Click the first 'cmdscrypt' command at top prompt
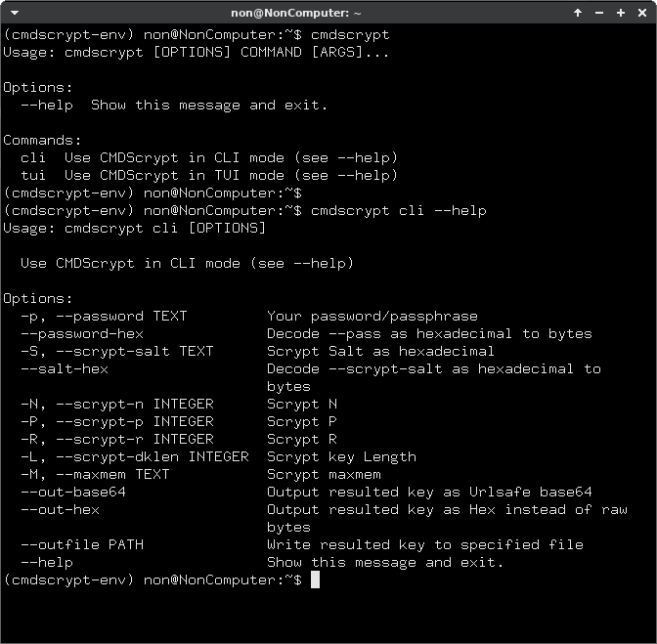This screenshot has width=657, height=644. coord(350,35)
